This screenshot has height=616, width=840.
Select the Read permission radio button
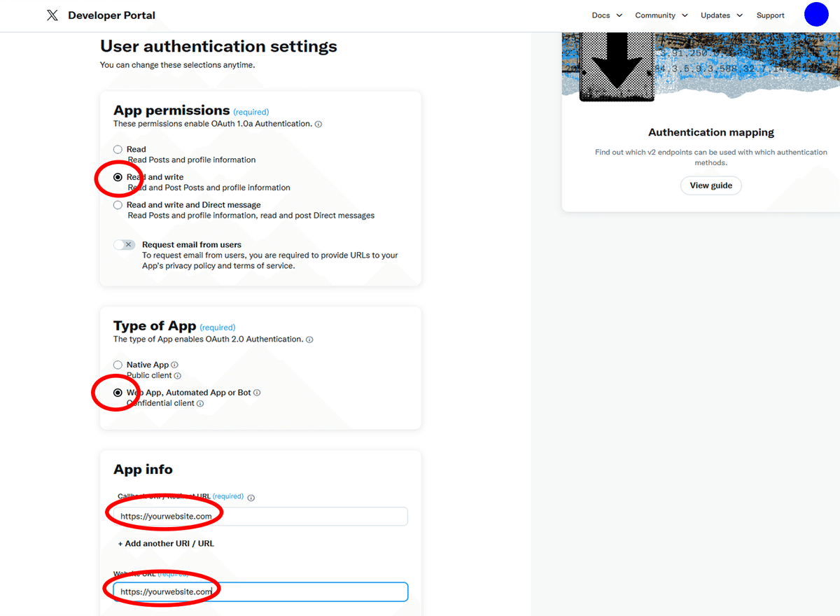(118, 149)
